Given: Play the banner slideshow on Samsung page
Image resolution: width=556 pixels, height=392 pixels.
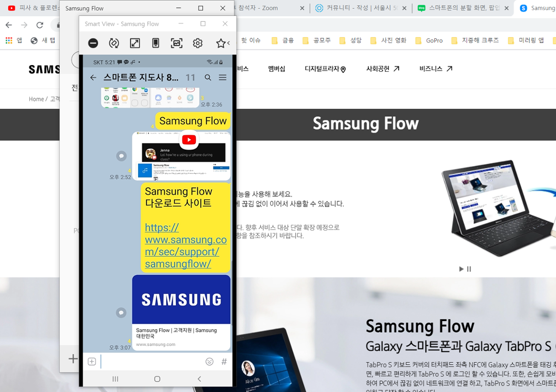Looking at the screenshot, I should [461, 269].
